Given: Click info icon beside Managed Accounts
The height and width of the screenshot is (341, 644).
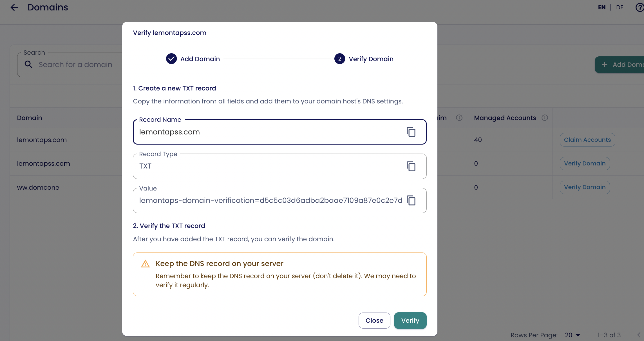Looking at the screenshot, I should point(545,118).
